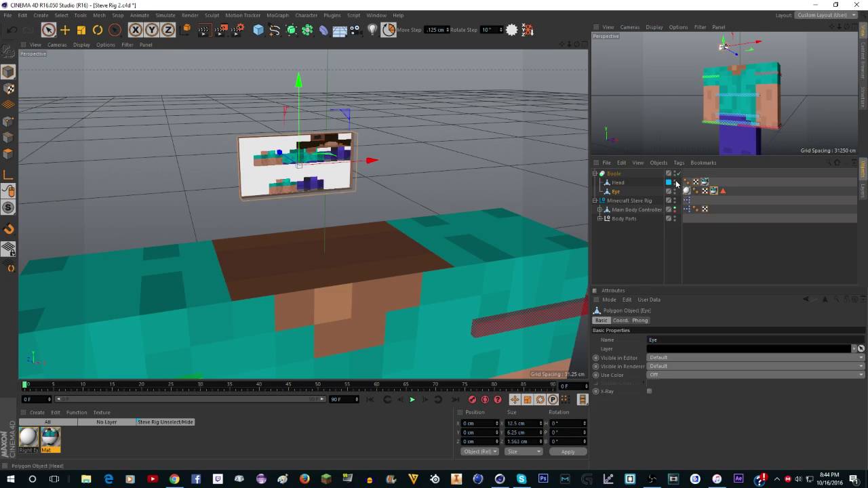Open the Bend deformer icon
868x488 pixels.
coord(323,30)
